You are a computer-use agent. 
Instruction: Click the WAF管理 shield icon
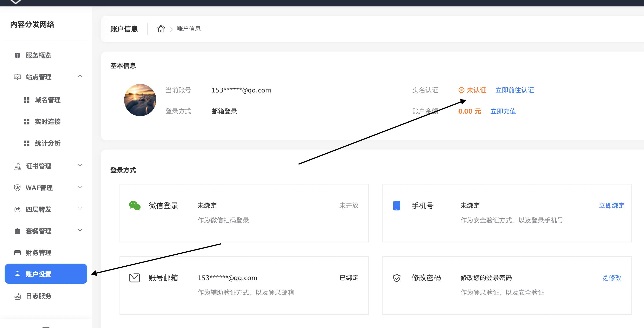click(17, 188)
